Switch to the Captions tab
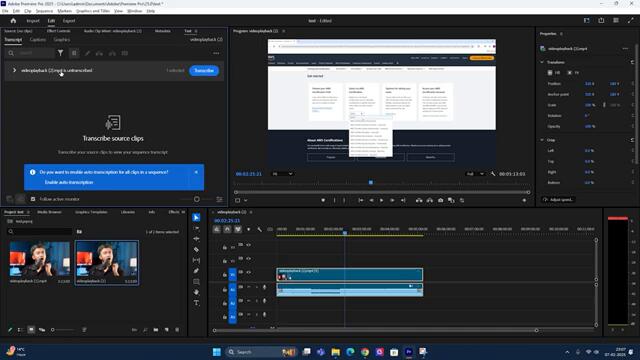Viewport: 640px width, 360px height. pos(38,40)
